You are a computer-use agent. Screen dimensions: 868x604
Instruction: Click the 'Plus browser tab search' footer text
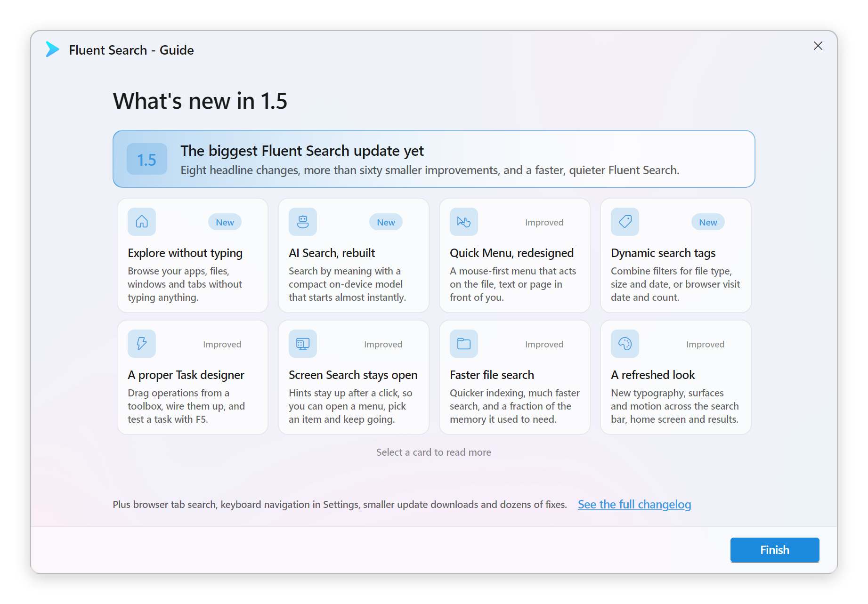click(x=340, y=505)
